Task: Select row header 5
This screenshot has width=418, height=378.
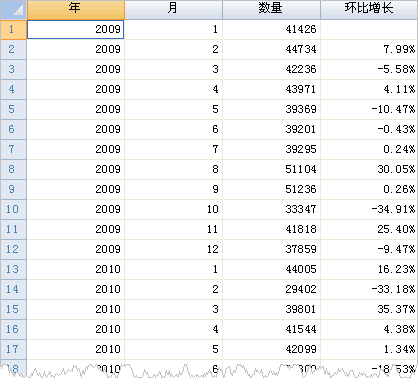Action: click(13, 110)
